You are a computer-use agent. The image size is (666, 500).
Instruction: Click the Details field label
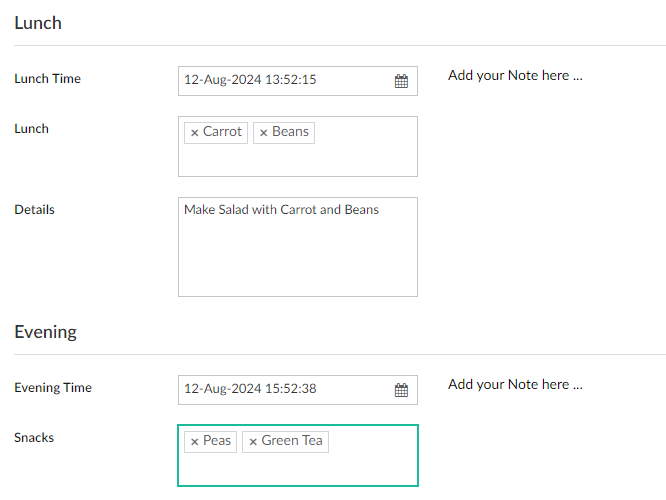point(35,210)
